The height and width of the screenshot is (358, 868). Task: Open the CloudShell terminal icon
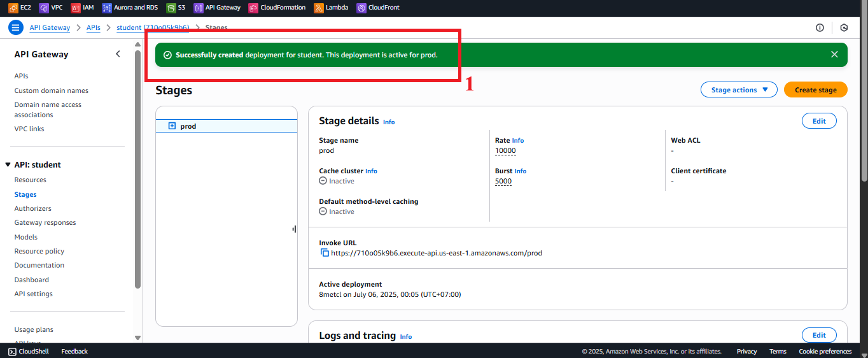click(x=12, y=351)
